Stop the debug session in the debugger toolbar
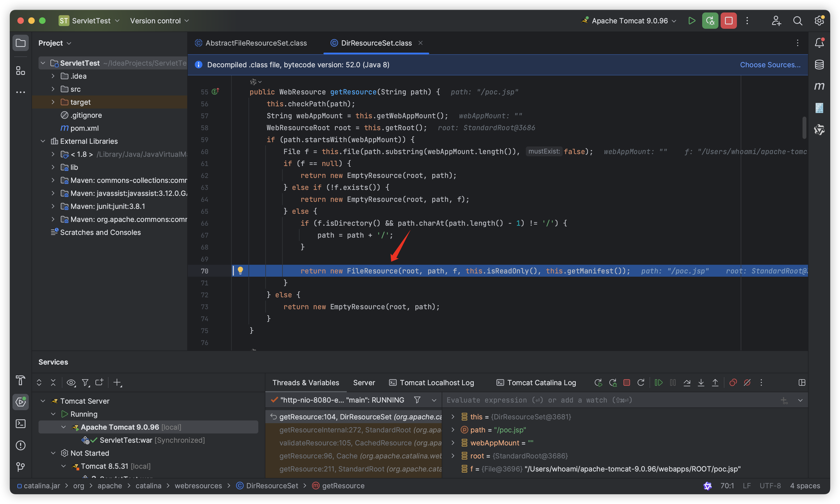840x504 pixels. [627, 382]
